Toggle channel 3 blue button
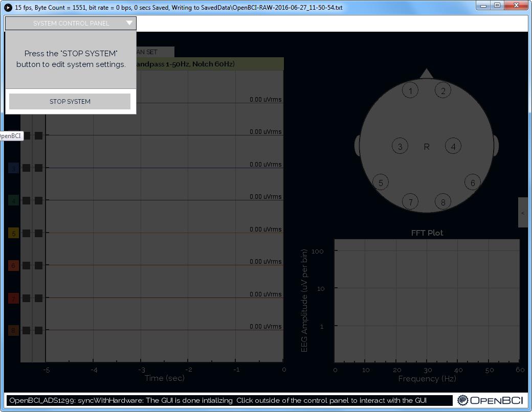 pyautogui.click(x=14, y=168)
